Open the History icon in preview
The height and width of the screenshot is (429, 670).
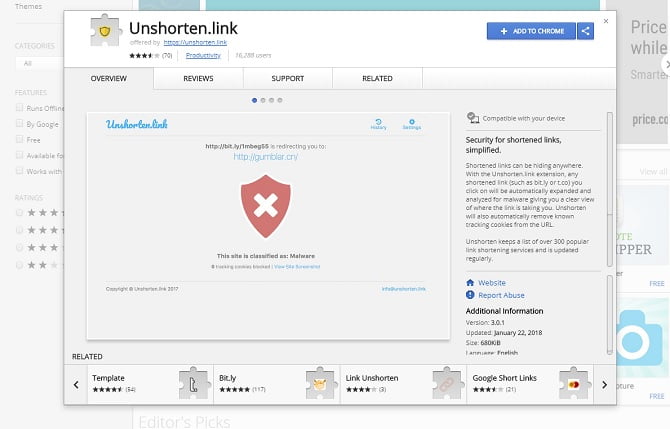tap(378, 124)
